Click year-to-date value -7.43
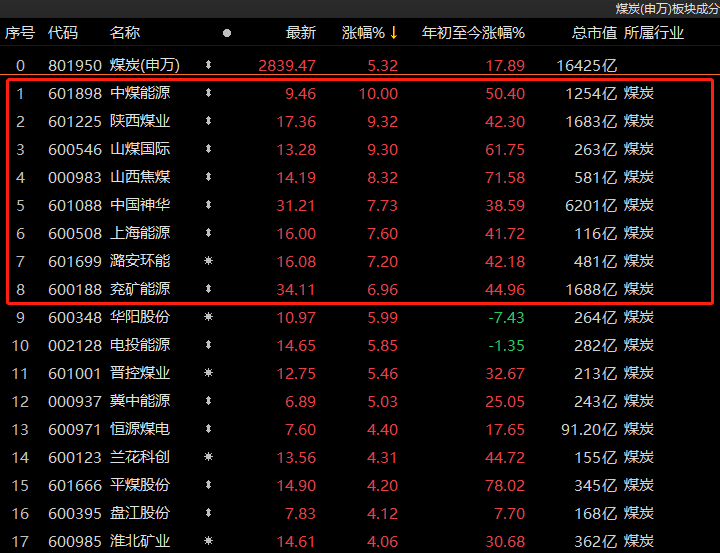This screenshot has width=720, height=553. point(506,318)
